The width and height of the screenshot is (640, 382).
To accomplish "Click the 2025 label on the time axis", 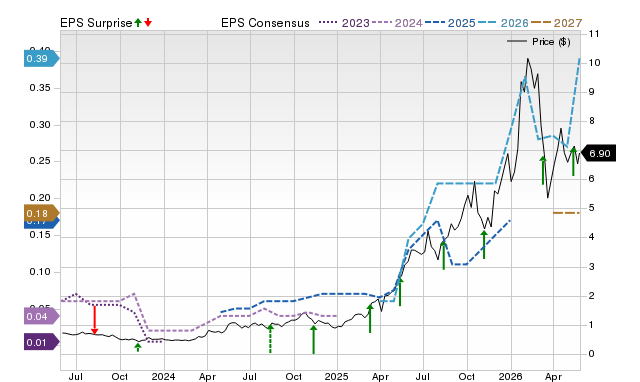I will click(x=337, y=376).
